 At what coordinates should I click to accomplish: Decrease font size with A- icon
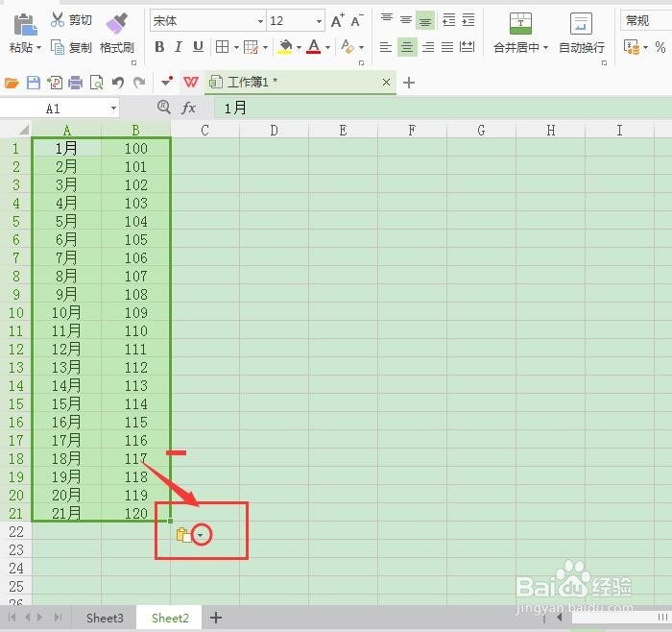pyautogui.click(x=356, y=20)
